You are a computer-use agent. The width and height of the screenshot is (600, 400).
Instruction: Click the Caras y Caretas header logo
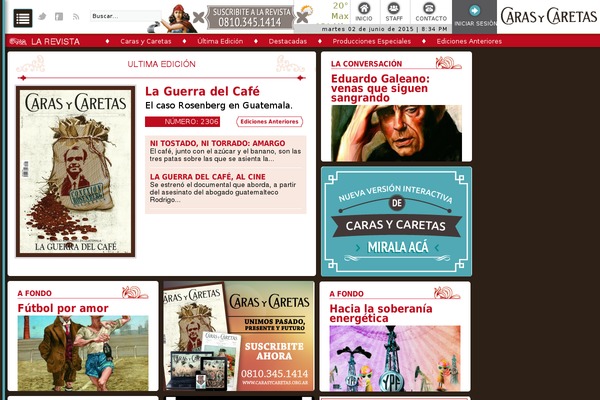click(x=549, y=16)
